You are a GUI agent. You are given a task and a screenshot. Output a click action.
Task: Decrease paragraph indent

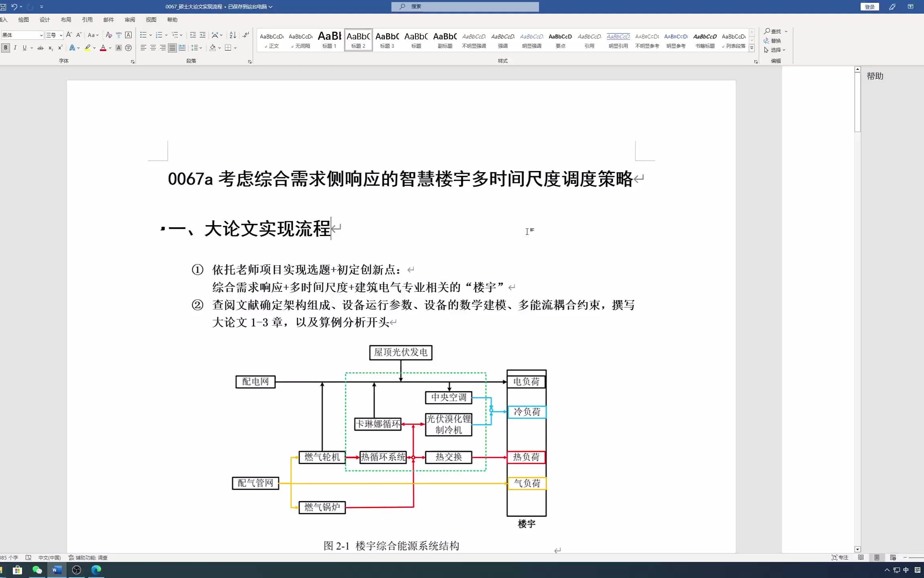click(193, 35)
